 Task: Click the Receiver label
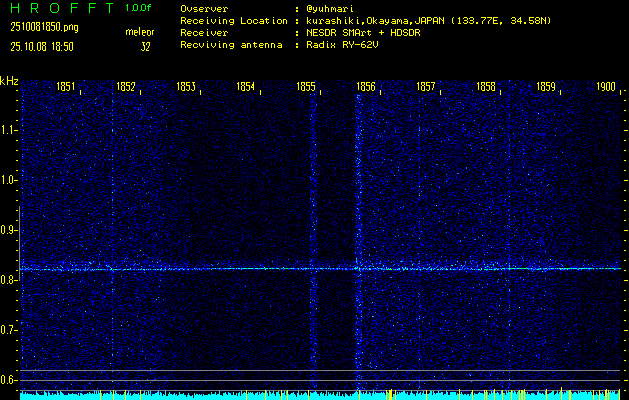[x=204, y=33]
